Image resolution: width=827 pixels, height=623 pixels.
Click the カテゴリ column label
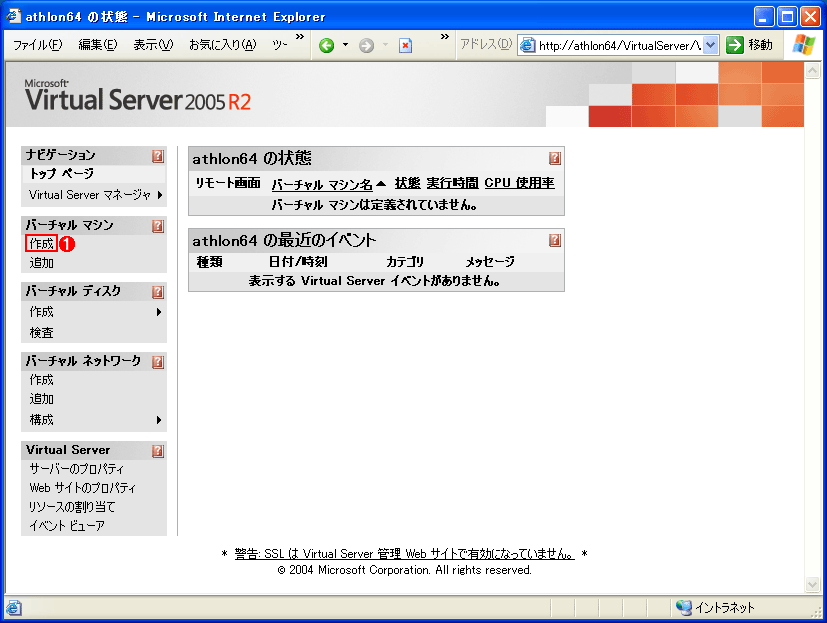click(x=405, y=262)
